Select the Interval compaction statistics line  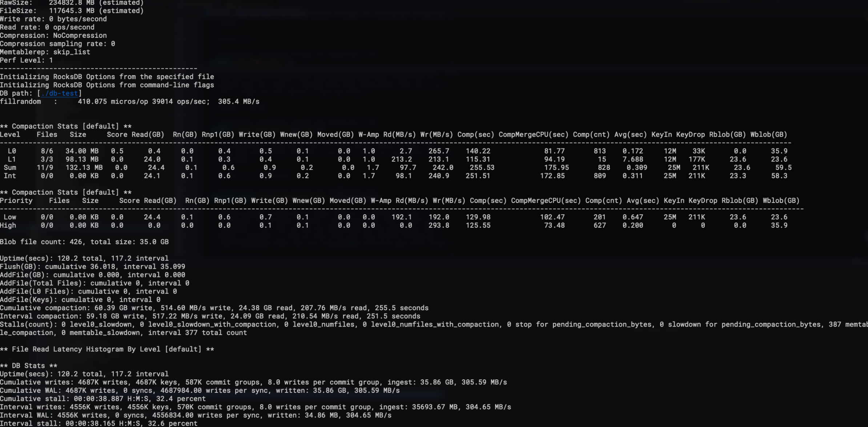(x=211, y=316)
